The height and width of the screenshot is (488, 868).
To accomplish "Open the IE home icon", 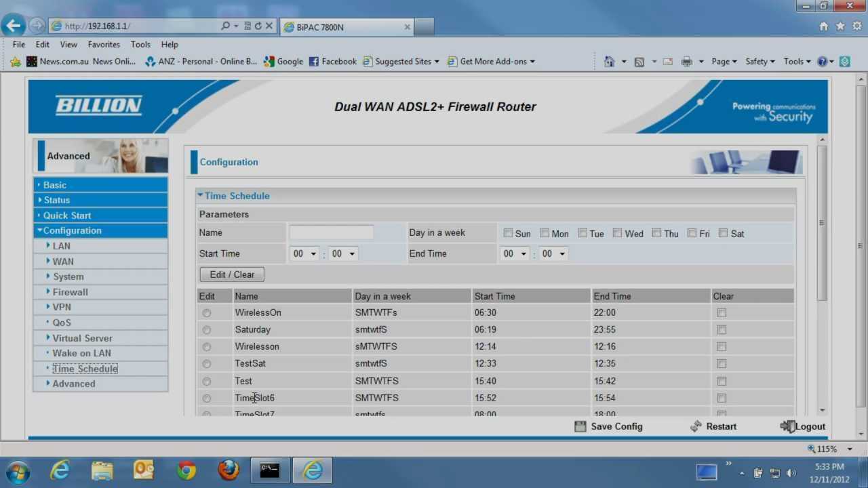I will 823,26.
